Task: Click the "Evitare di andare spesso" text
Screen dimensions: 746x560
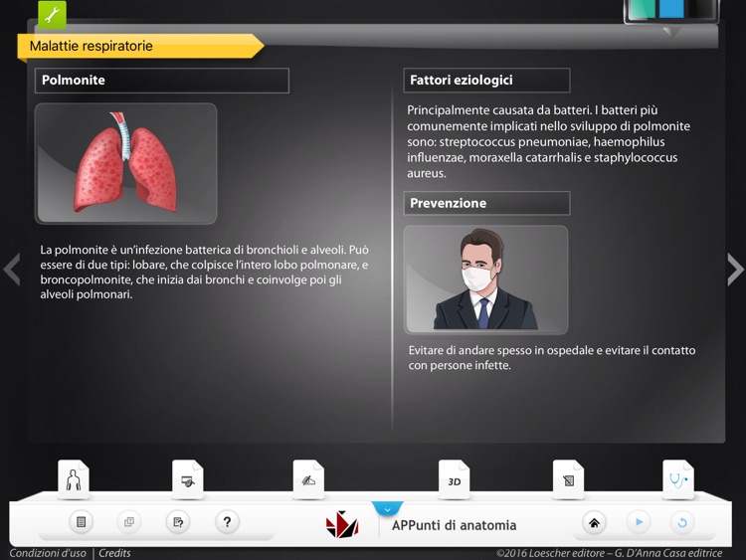Action: click(x=552, y=358)
